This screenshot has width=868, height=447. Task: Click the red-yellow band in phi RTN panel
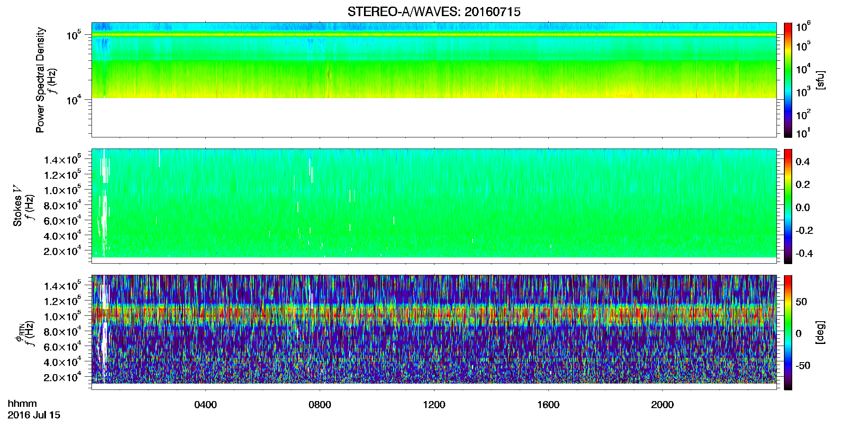(x=434, y=315)
